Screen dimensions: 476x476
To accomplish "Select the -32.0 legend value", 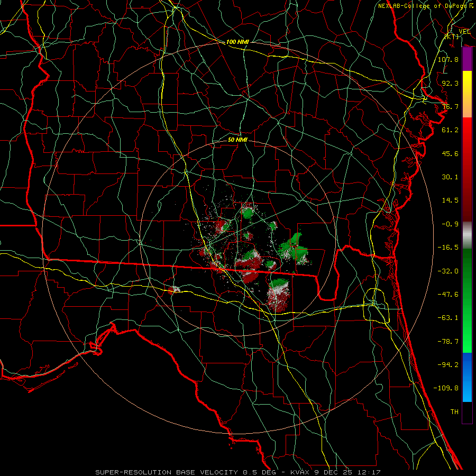I will coord(448,271).
